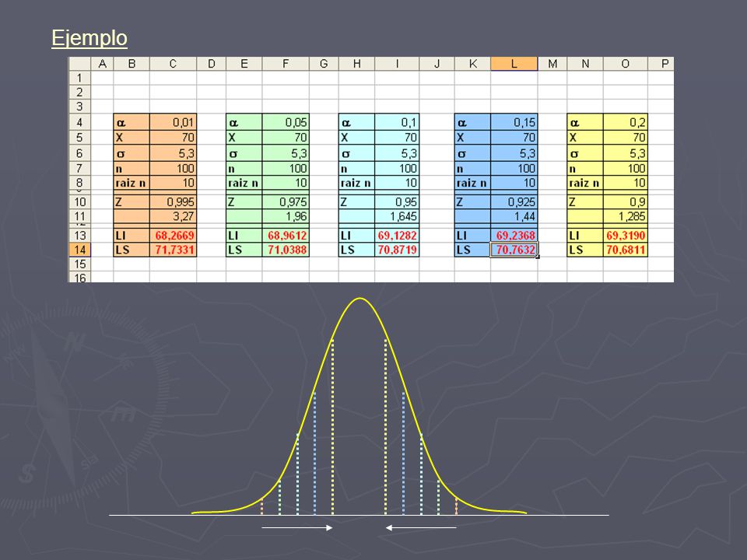
Task: Click LS value 71,0388
Action: coord(286,250)
